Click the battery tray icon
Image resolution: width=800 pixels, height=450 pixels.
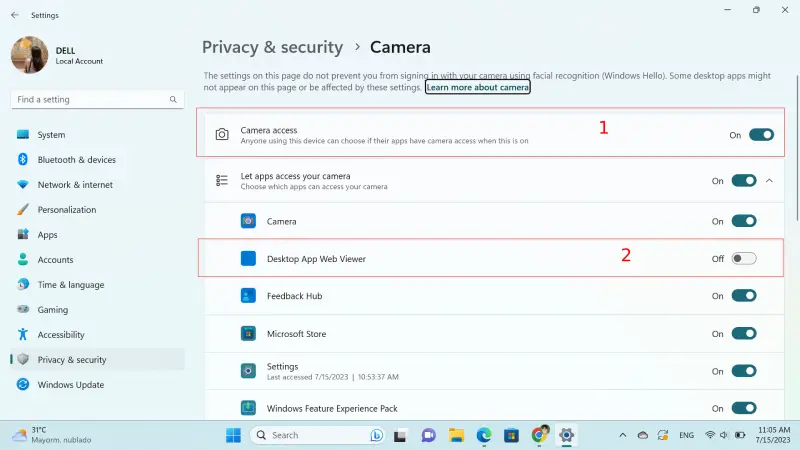pos(740,435)
